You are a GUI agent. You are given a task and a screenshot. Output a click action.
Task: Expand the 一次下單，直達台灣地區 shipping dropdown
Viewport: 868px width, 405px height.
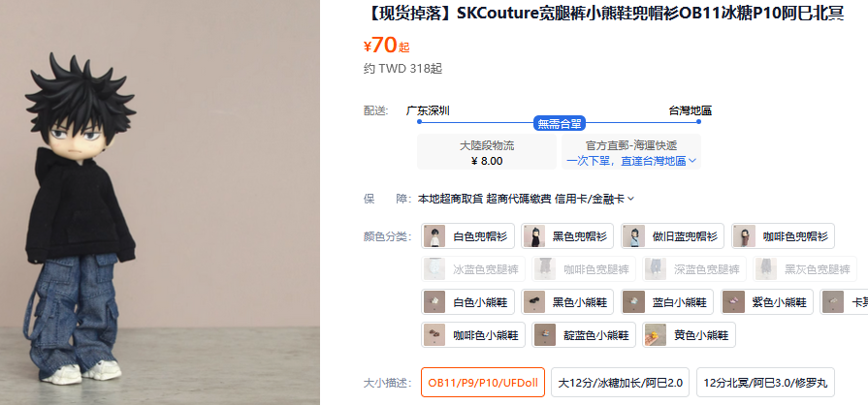pos(631,161)
